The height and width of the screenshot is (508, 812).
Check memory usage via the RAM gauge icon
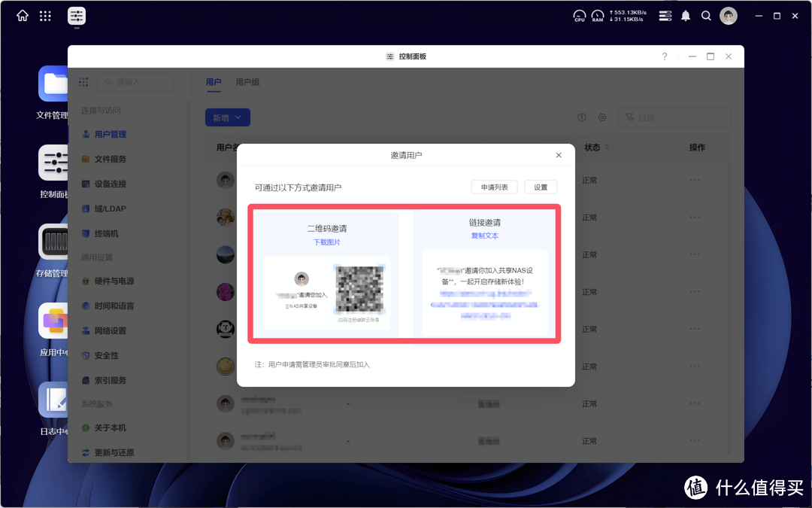598,15
